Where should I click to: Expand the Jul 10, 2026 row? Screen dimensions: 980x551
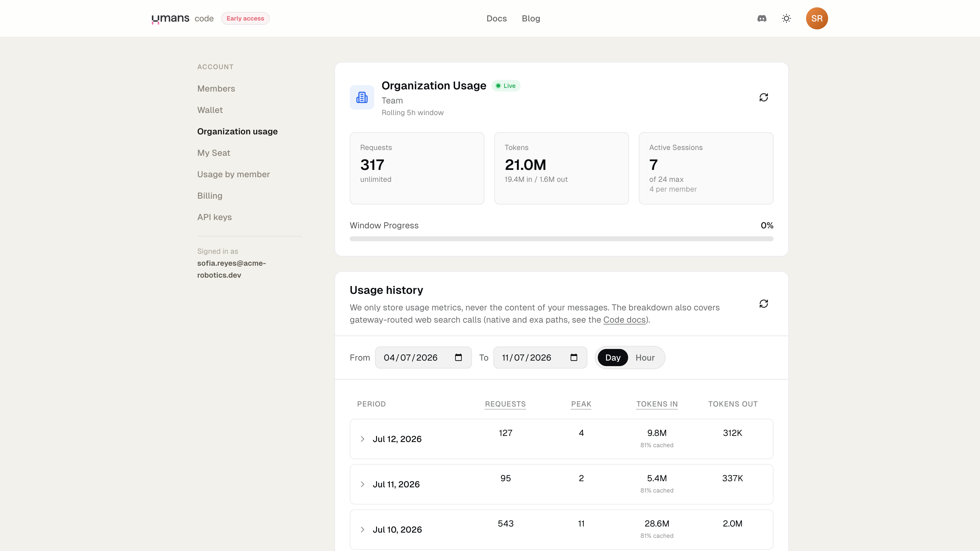click(x=561, y=529)
